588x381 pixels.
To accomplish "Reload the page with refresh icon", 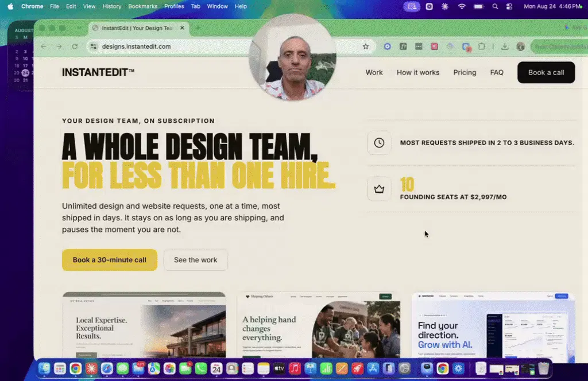I will tap(75, 46).
